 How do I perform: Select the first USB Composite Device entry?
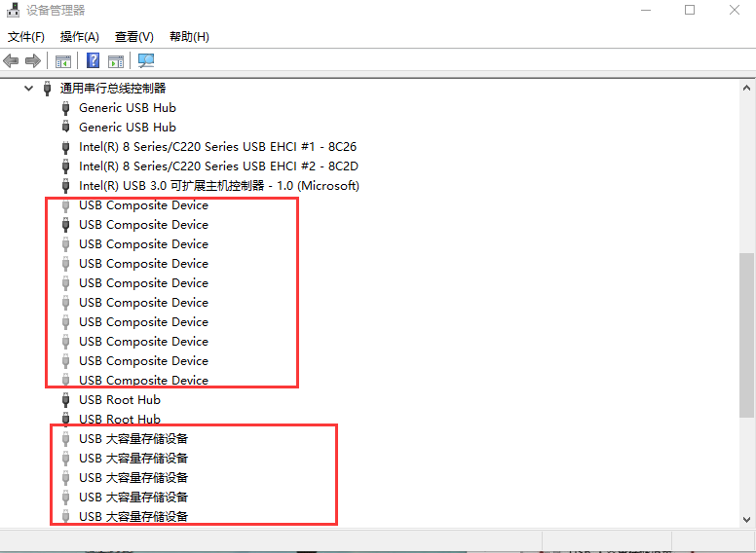click(143, 205)
